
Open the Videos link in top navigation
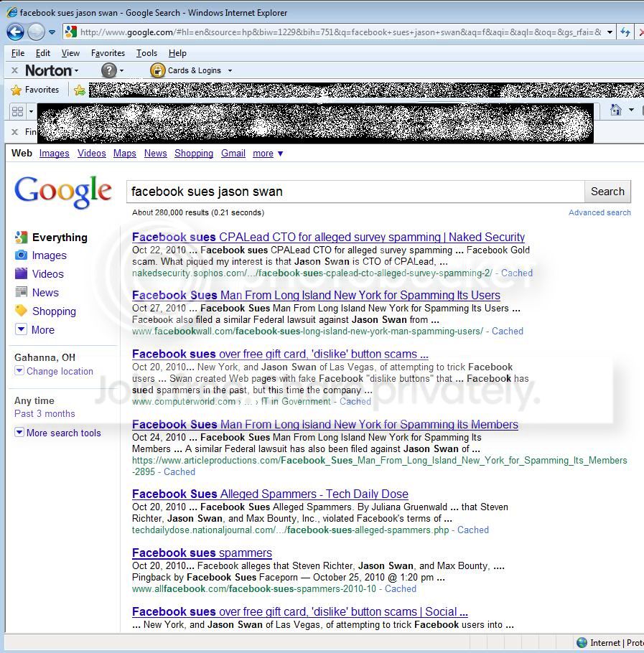tap(92, 154)
